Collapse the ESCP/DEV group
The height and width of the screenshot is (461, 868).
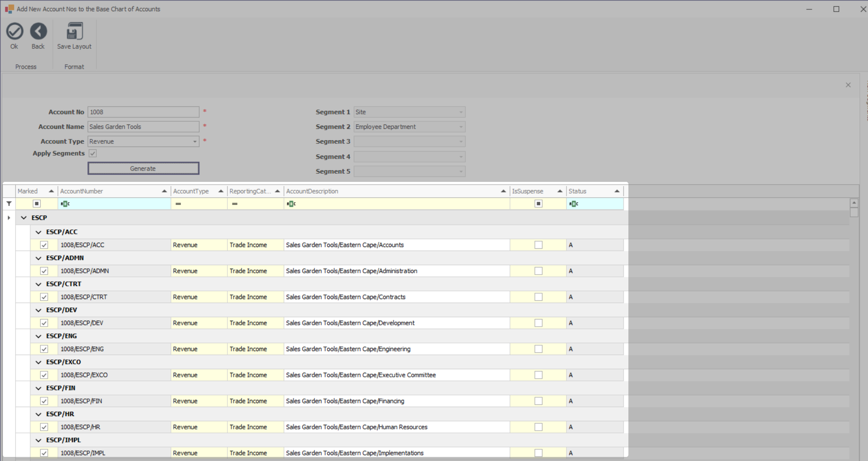coord(38,310)
